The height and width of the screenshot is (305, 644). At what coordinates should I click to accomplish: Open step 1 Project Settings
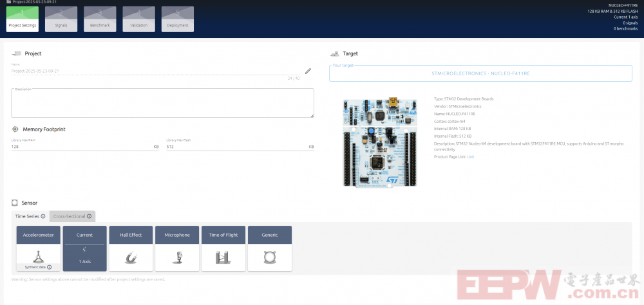pyautogui.click(x=23, y=19)
